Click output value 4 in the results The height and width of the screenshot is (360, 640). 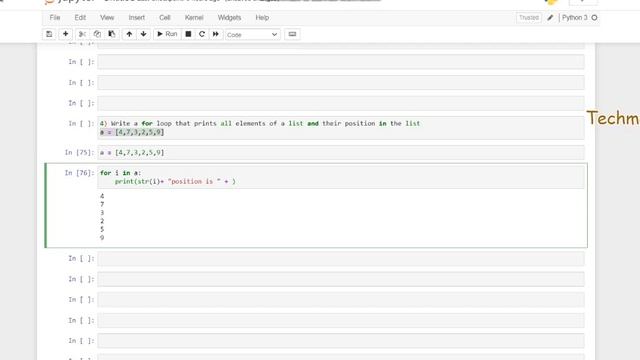point(102,196)
